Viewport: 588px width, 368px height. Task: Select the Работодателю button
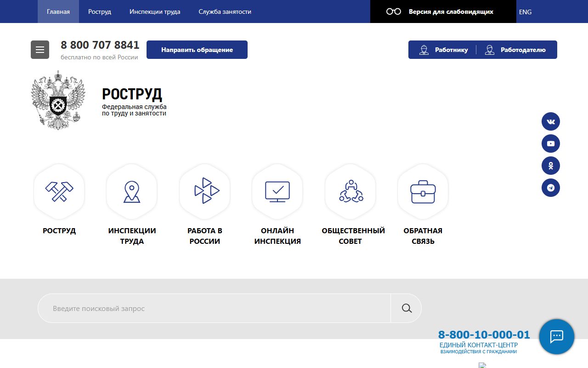(515, 50)
